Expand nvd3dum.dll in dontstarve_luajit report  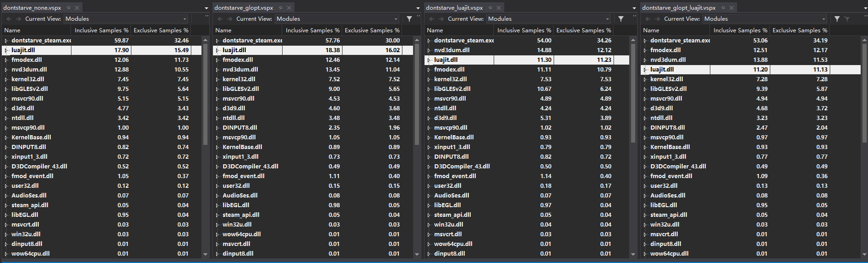pos(429,50)
